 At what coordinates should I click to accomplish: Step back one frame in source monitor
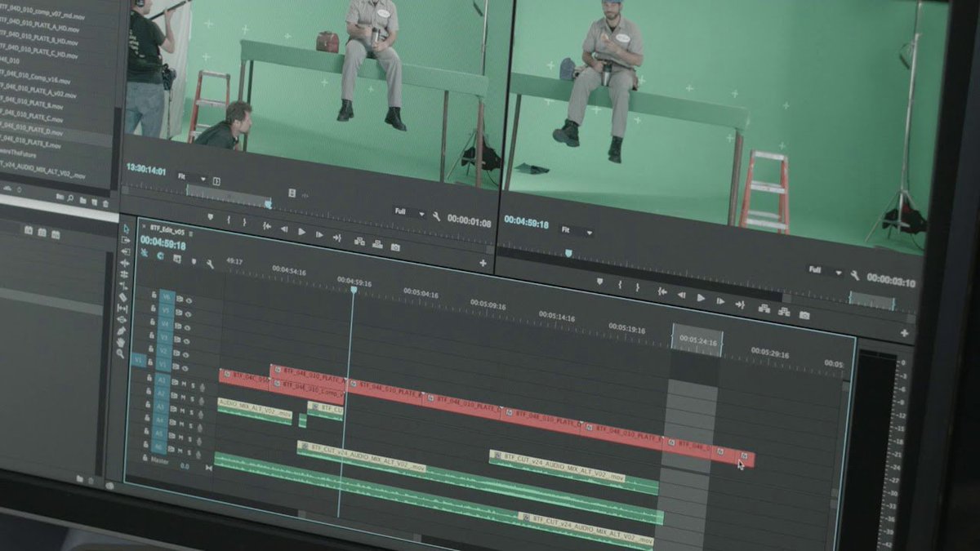(x=284, y=229)
